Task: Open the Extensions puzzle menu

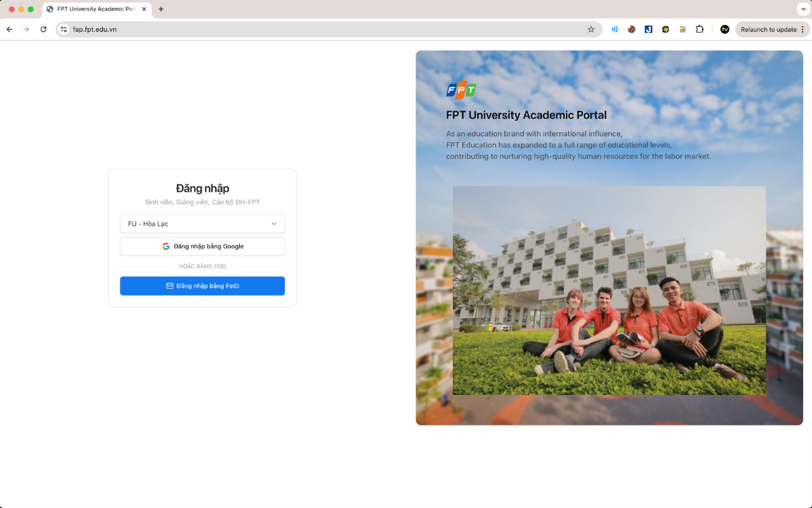Action: point(700,29)
